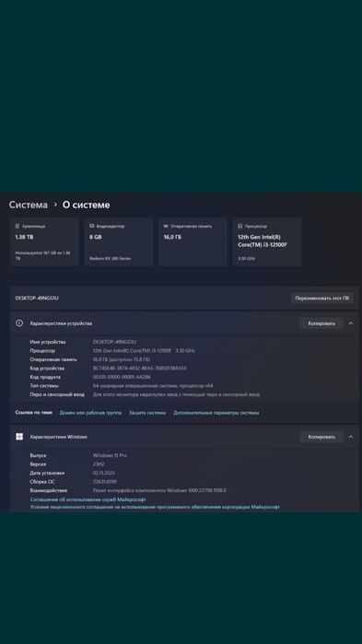Go back to Система breadcrumb
The height and width of the screenshot is (644, 362).
pos(29,205)
